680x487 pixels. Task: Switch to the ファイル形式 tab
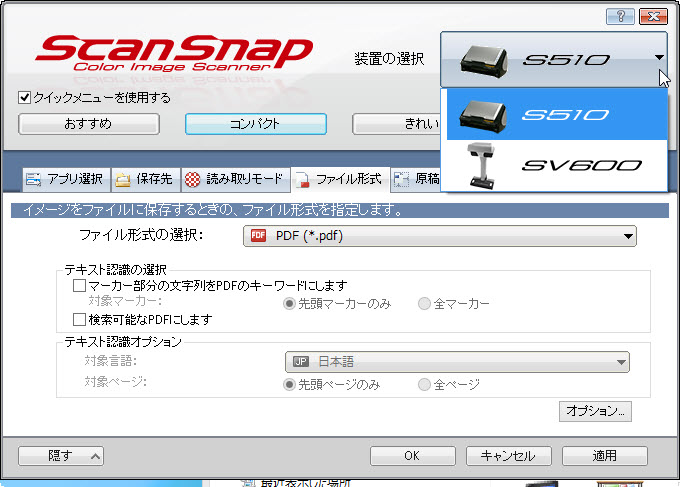click(x=340, y=179)
